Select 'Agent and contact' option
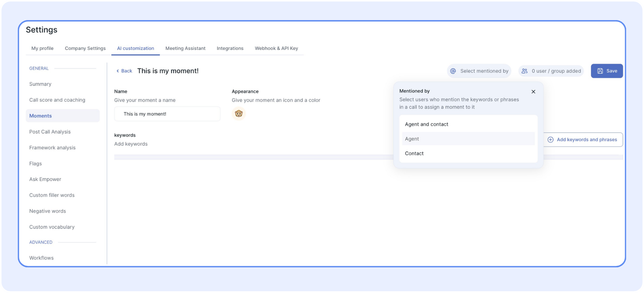The image size is (644, 293). click(427, 124)
